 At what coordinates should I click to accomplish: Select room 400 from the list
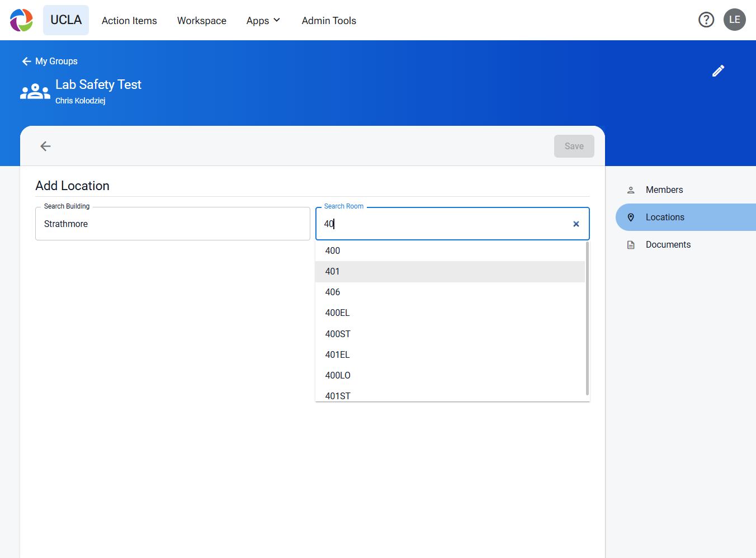click(x=450, y=250)
